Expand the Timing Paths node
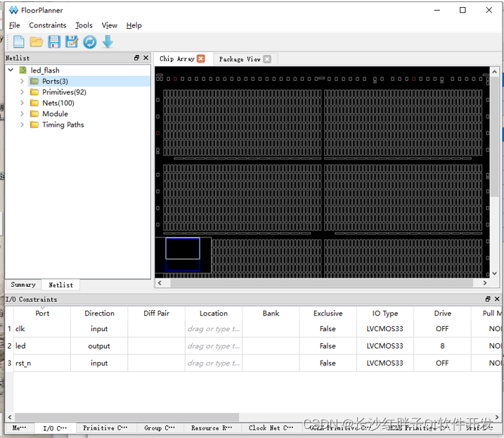504x438 pixels. pos(22,124)
